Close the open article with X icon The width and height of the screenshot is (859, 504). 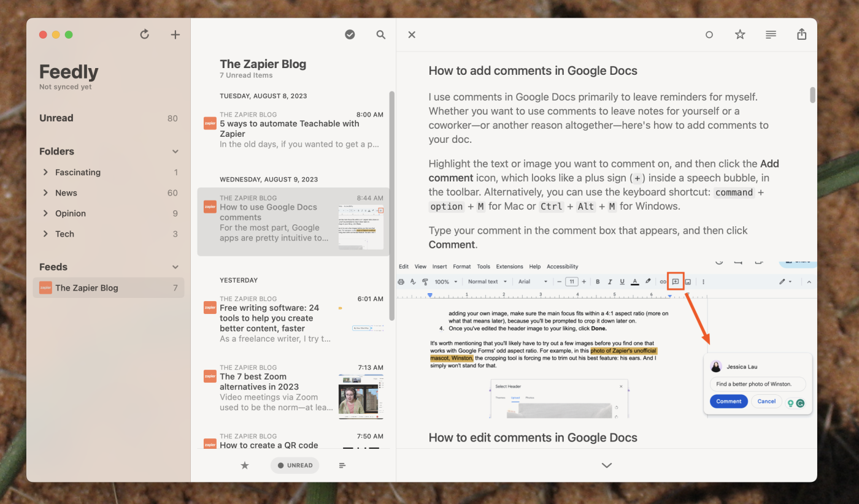click(412, 35)
